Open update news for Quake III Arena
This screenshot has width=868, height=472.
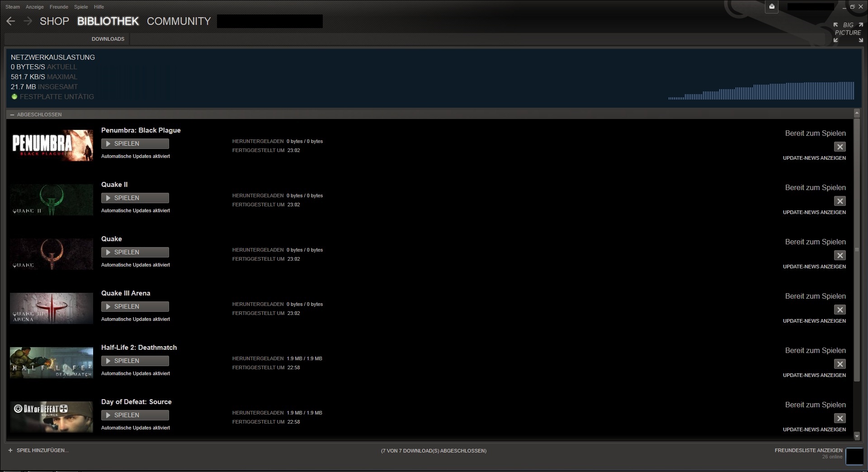pos(814,321)
